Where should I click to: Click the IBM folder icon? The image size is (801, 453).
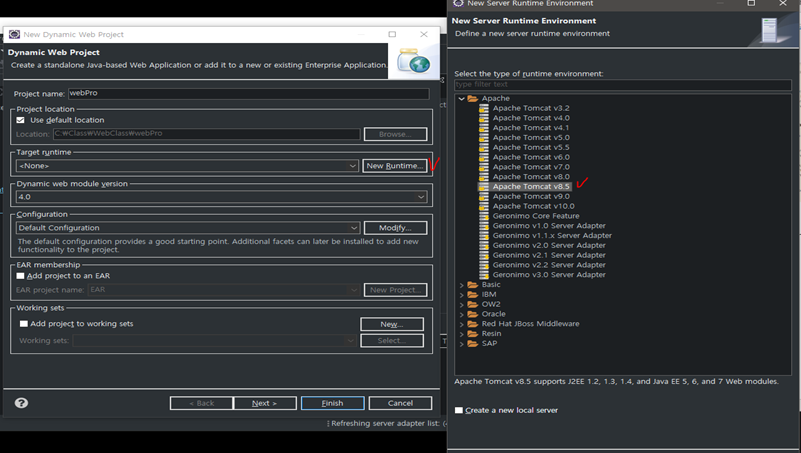[473, 294]
